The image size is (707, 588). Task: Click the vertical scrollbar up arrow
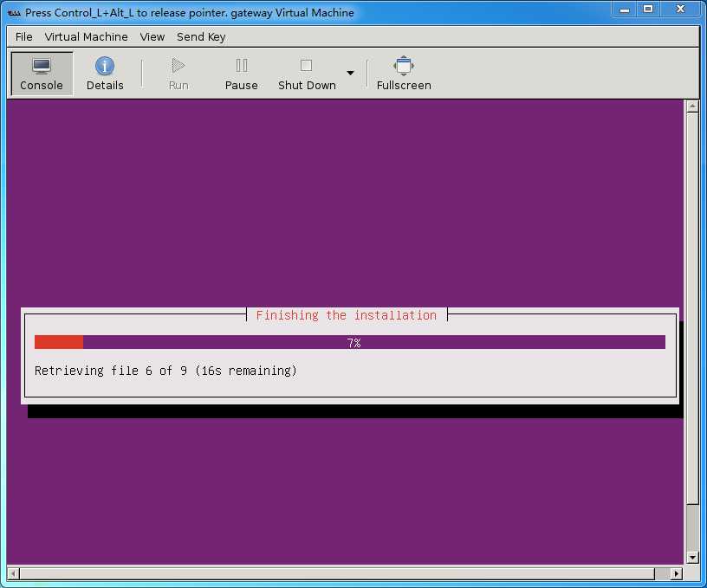click(x=692, y=106)
